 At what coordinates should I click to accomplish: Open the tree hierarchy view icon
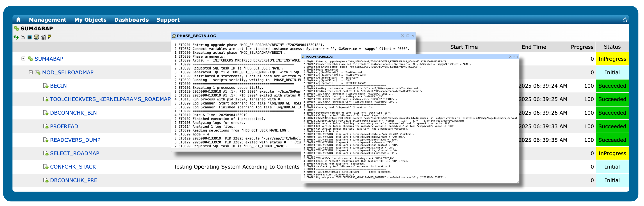23,37
